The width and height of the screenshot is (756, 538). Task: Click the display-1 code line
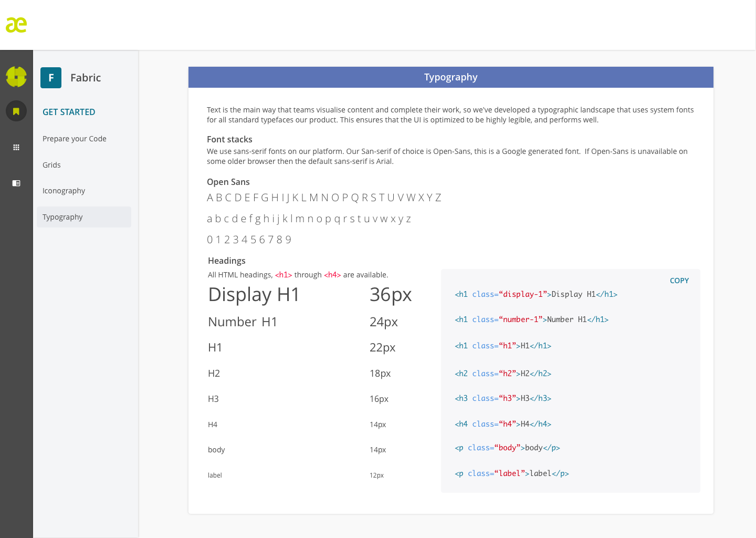pos(536,294)
